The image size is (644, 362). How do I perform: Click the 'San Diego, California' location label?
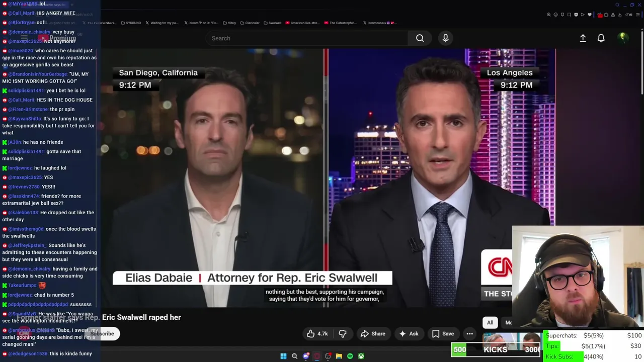[158, 73]
